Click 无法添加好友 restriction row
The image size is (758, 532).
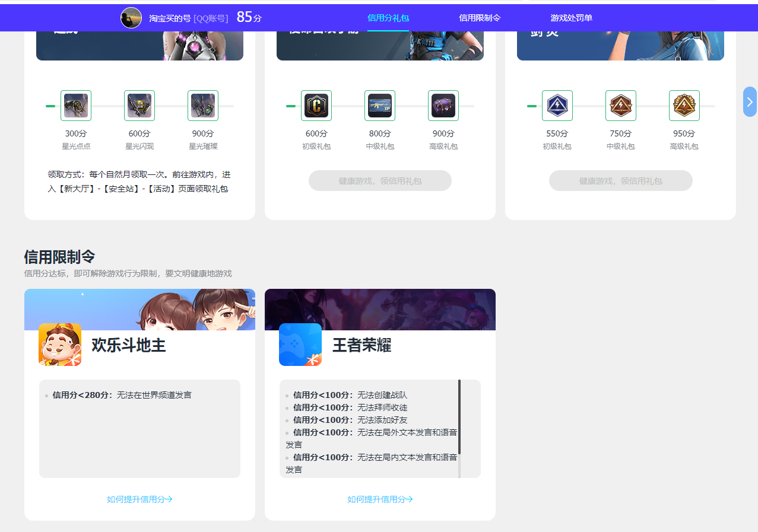click(x=350, y=420)
